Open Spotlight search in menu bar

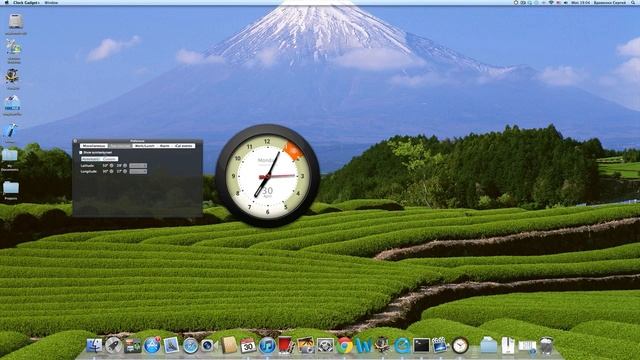(x=633, y=2)
